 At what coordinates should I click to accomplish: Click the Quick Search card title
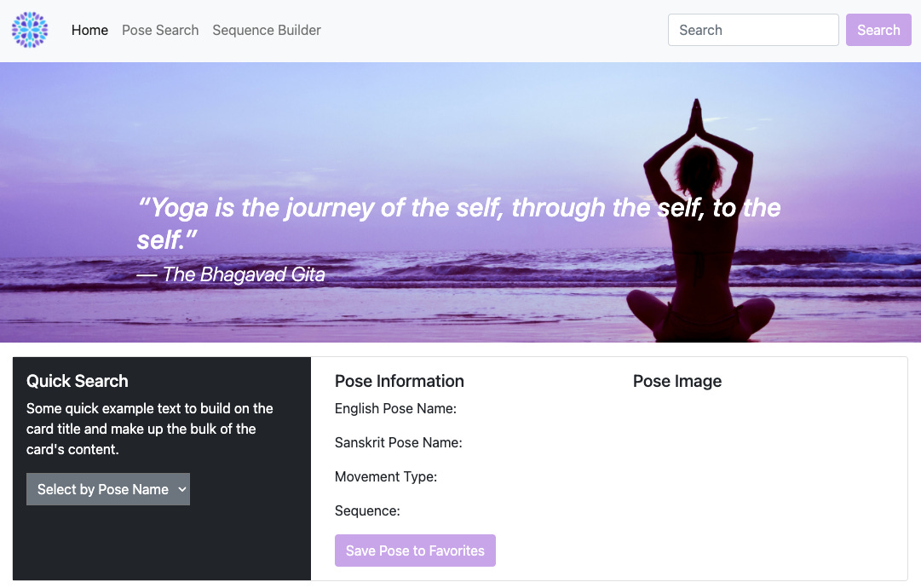click(x=77, y=381)
